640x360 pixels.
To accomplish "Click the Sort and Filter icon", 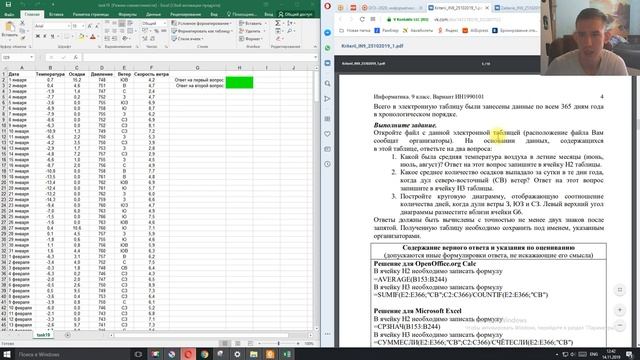I will [x=290, y=23].
